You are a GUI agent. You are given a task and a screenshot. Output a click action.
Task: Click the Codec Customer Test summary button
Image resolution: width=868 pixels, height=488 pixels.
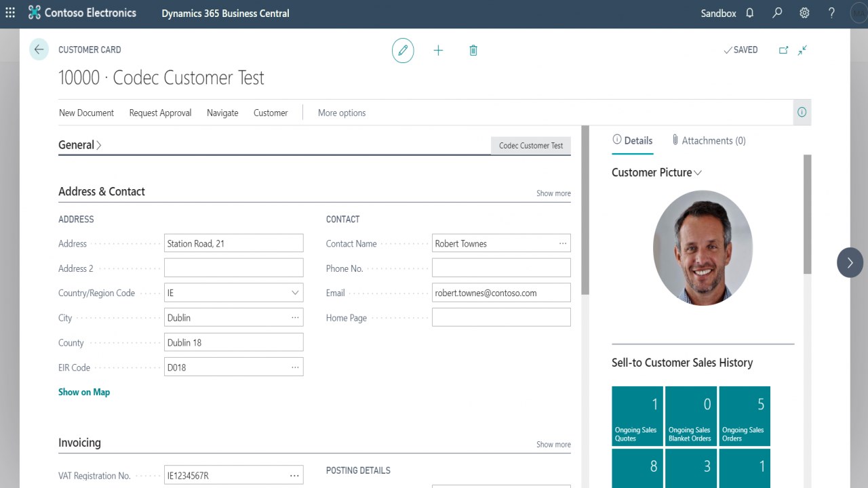coord(531,146)
